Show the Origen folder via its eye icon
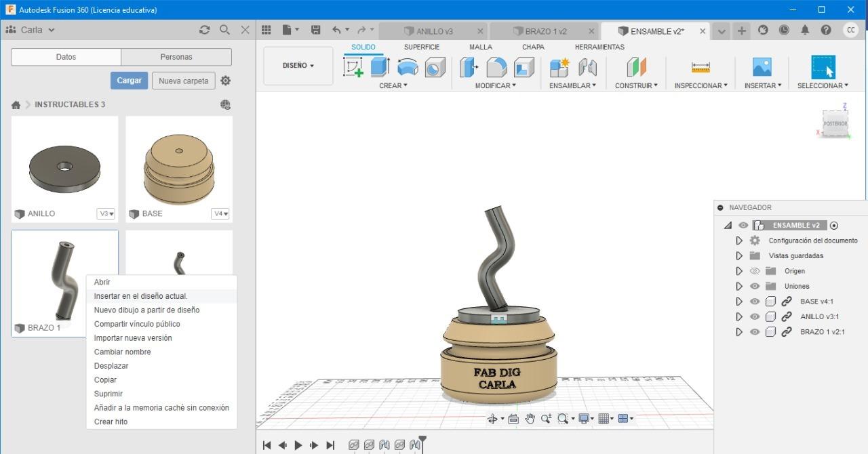 [755, 271]
